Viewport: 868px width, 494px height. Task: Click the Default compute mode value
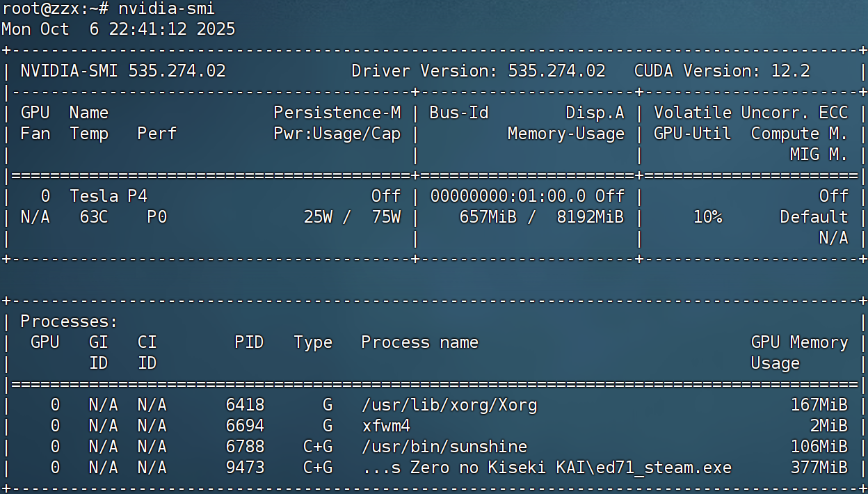[x=814, y=217]
